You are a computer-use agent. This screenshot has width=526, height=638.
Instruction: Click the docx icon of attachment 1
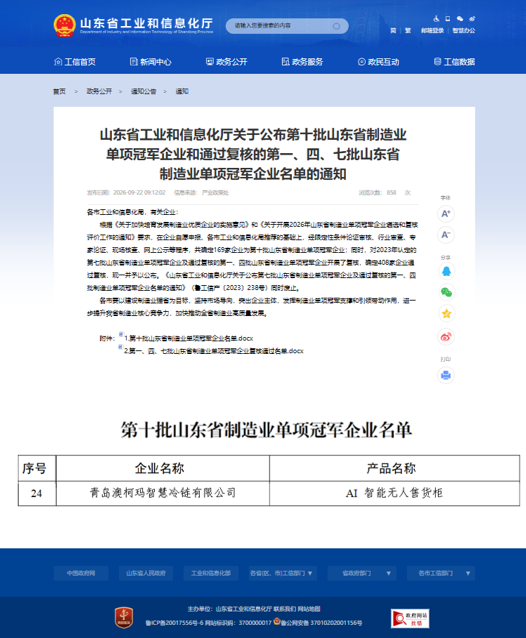(121, 335)
